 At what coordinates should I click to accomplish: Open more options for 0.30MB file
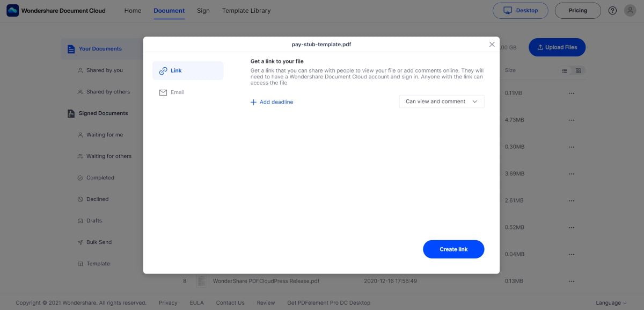coord(571,147)
